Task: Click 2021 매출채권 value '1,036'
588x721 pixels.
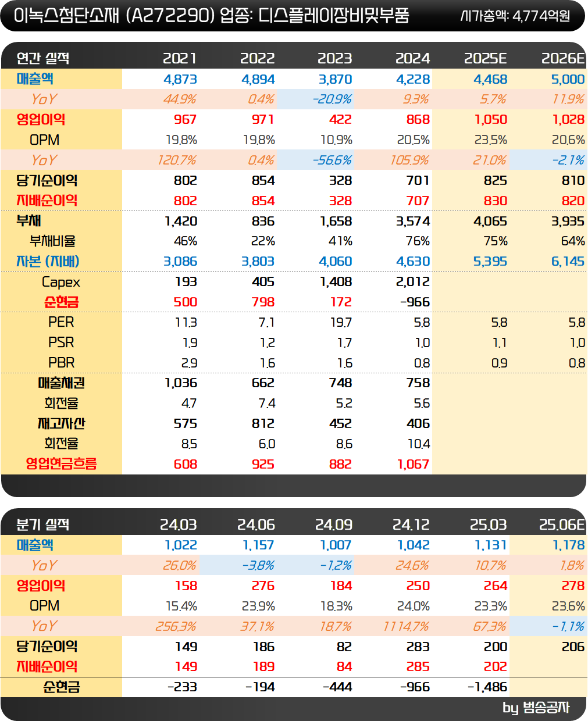Action: tap(181, 383)
